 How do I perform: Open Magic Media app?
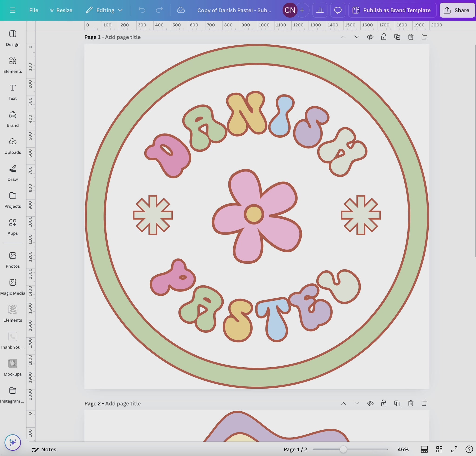(x=13, y=287)
